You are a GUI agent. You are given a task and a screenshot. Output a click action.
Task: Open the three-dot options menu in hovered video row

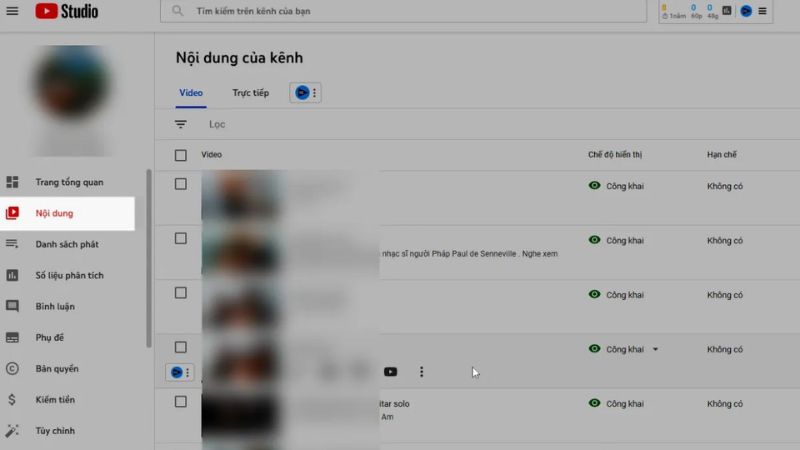421,372
